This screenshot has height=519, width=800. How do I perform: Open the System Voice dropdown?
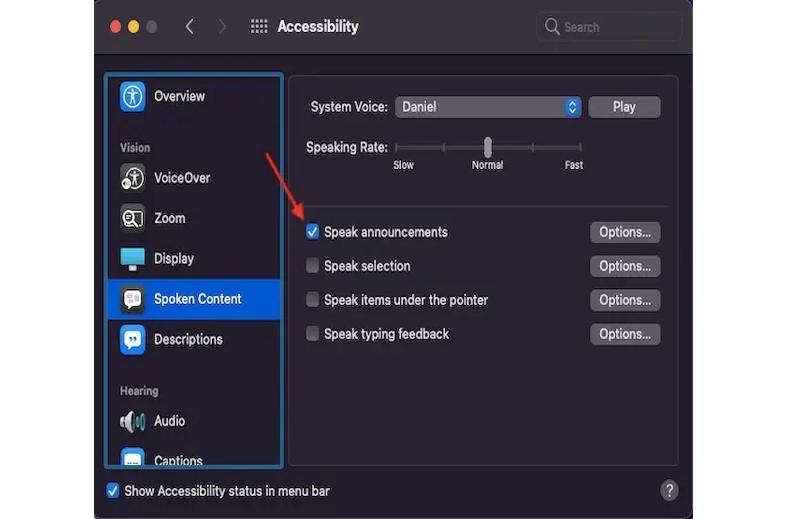coord(488,107)
